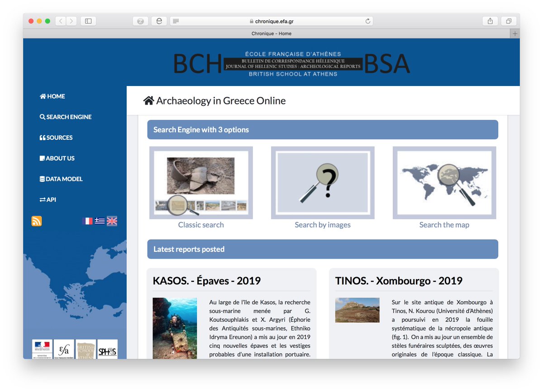Screen dimensions: 543x392
Task: Open Search Engine in sidebar
Action: [66, 117]
